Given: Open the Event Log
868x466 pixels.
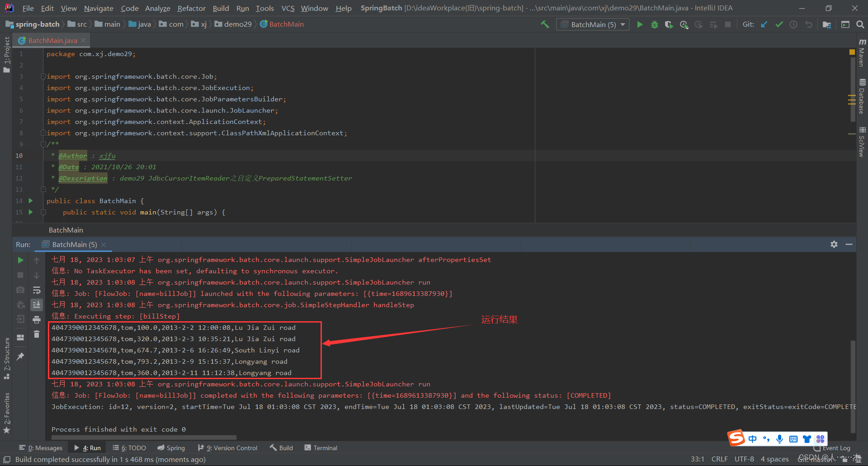Looking at the screenshot, I should click(x=832, y=448).
